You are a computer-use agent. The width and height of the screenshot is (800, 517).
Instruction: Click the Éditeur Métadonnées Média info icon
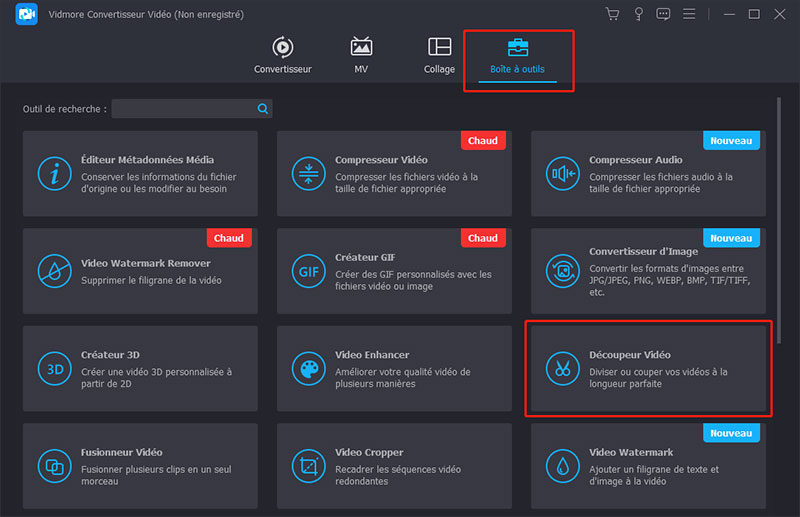54,174
